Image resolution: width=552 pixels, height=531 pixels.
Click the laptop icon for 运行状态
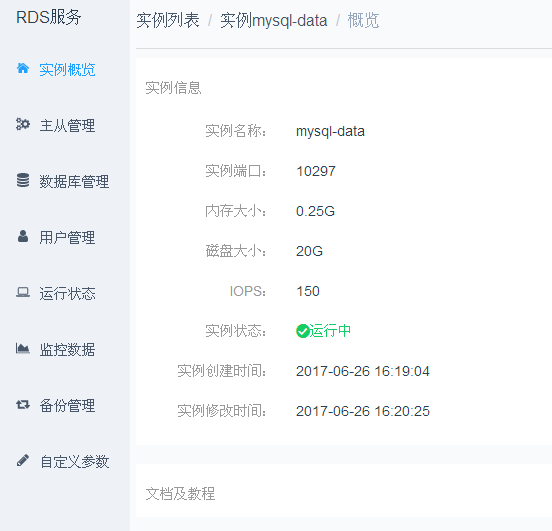coord(23,292)
